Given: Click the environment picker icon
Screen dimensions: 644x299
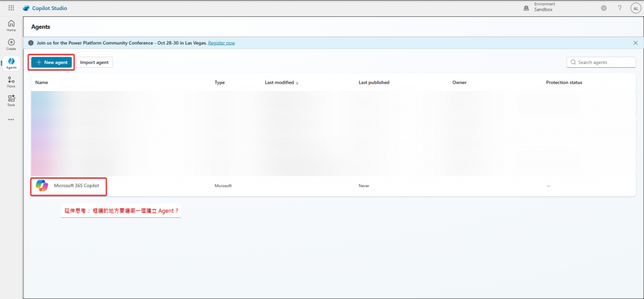Looking at the screenshot, I should click(x=526, y=8).
